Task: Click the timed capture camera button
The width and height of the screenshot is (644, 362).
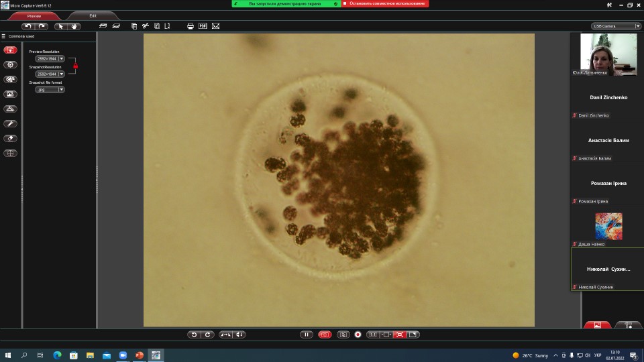Action: click(343, 335)
